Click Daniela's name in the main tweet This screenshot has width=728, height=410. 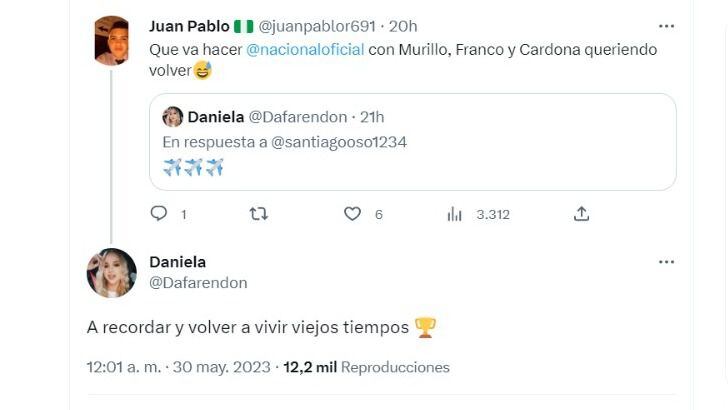point(177,262)
